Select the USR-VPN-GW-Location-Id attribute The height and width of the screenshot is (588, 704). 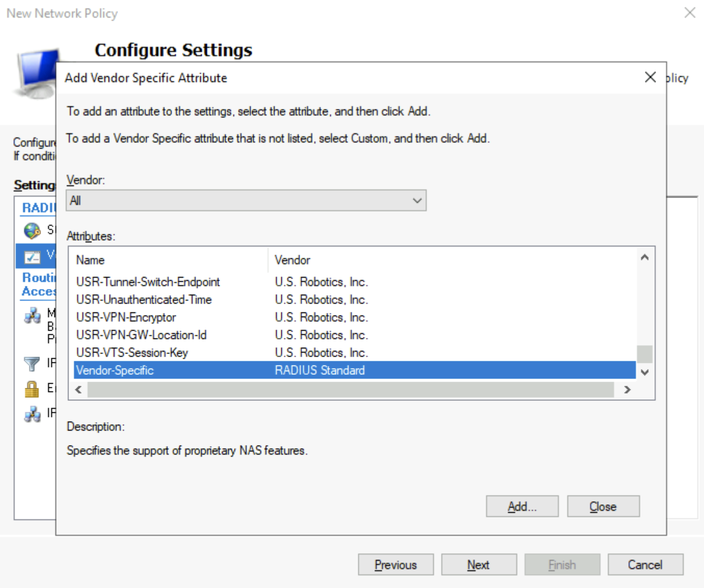coord(141,335)
